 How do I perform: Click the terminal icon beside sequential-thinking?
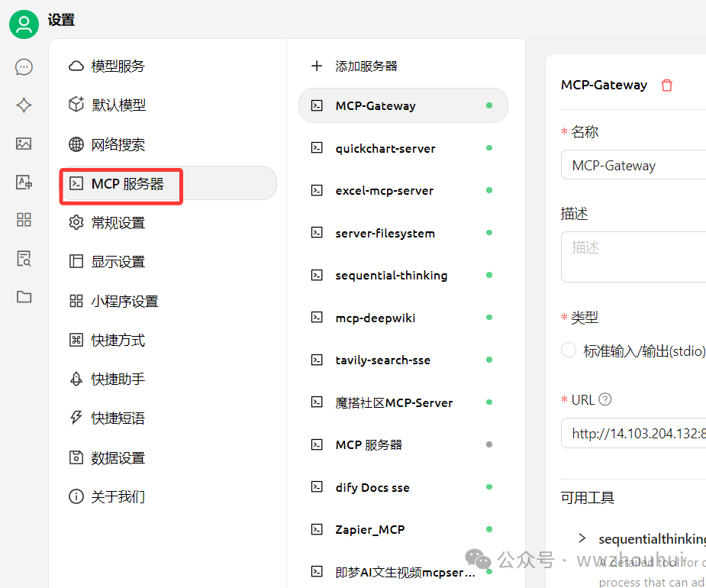[317, 275]
